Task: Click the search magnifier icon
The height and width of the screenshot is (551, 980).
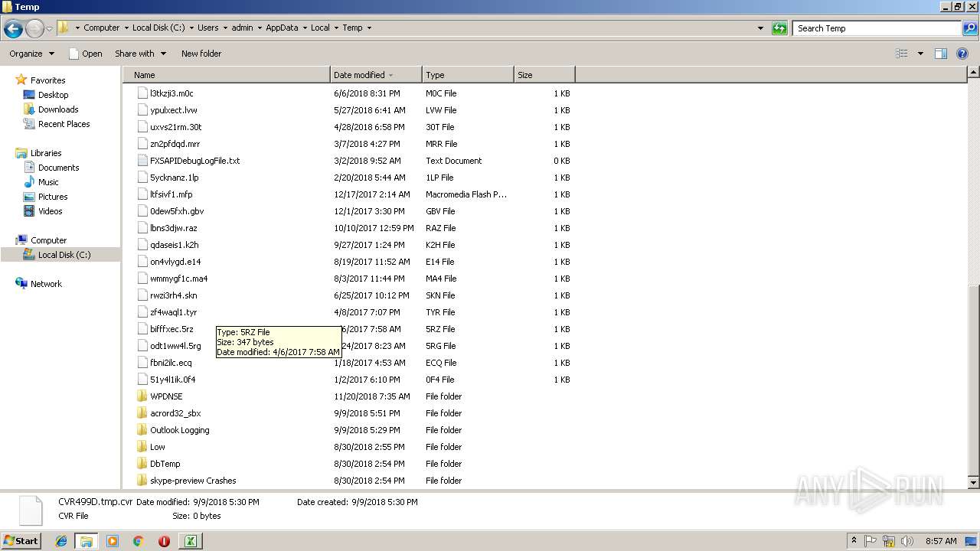Action: [x=969, y=28]
